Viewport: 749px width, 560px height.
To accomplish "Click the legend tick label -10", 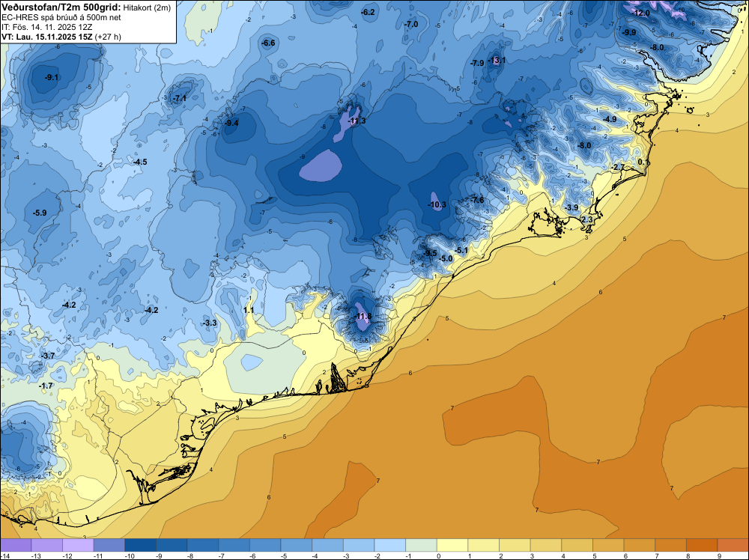I will [129, 556].
